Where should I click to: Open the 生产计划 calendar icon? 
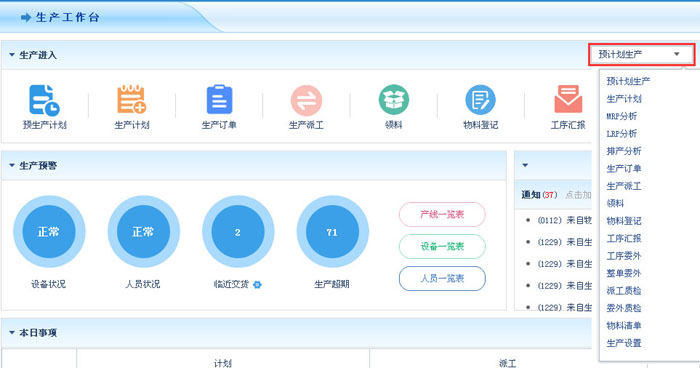[x=131, y=99]
